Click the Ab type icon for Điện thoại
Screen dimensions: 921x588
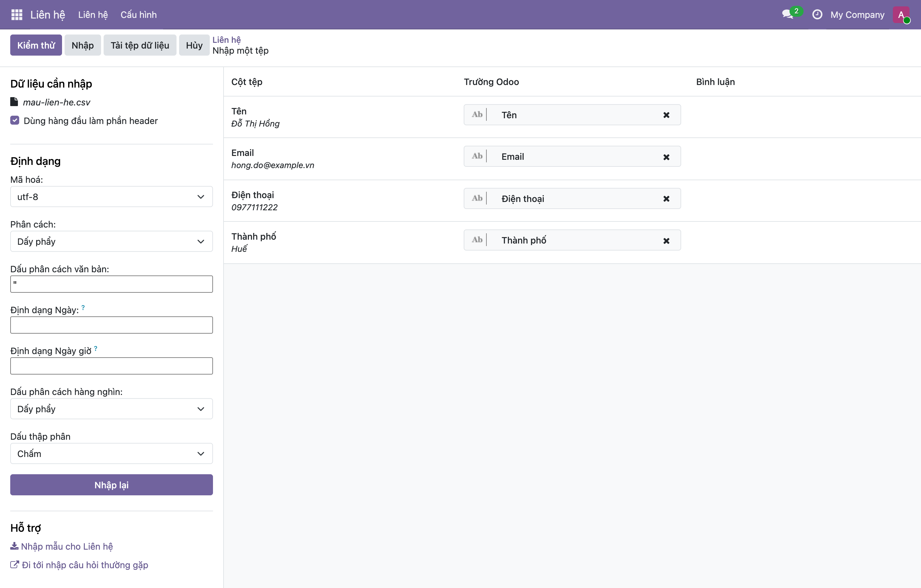(477, 198)
